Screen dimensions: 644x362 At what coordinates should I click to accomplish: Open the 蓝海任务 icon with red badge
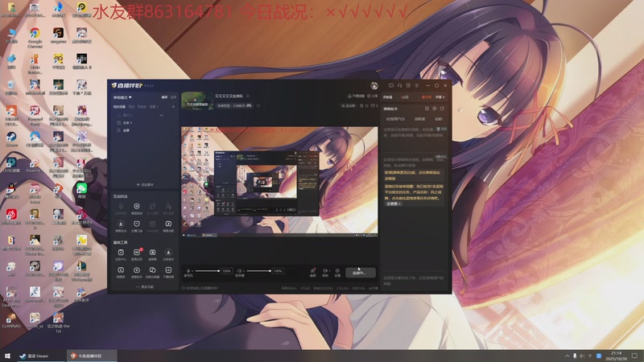click(136, 253)
